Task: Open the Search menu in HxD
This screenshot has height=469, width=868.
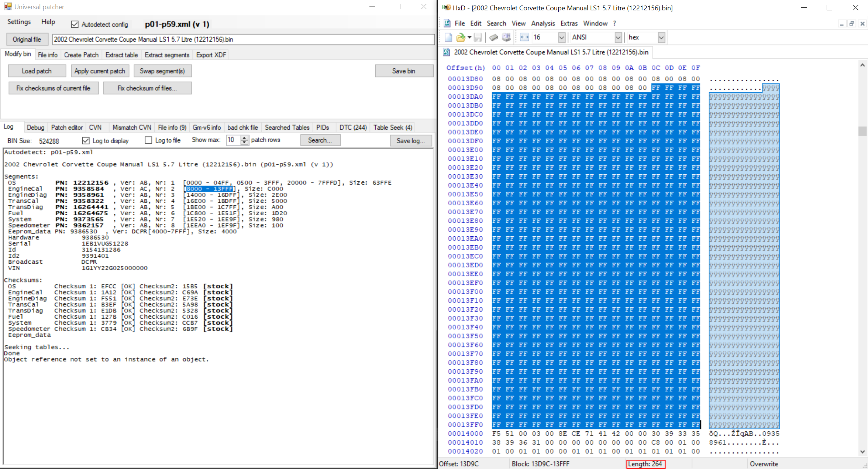Action: [x=496, y=23]
